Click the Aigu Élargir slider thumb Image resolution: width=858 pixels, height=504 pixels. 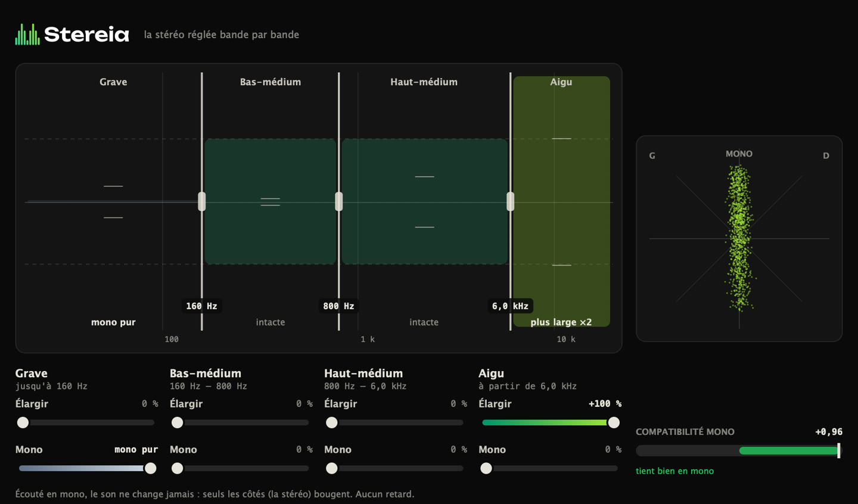[614, 422]
